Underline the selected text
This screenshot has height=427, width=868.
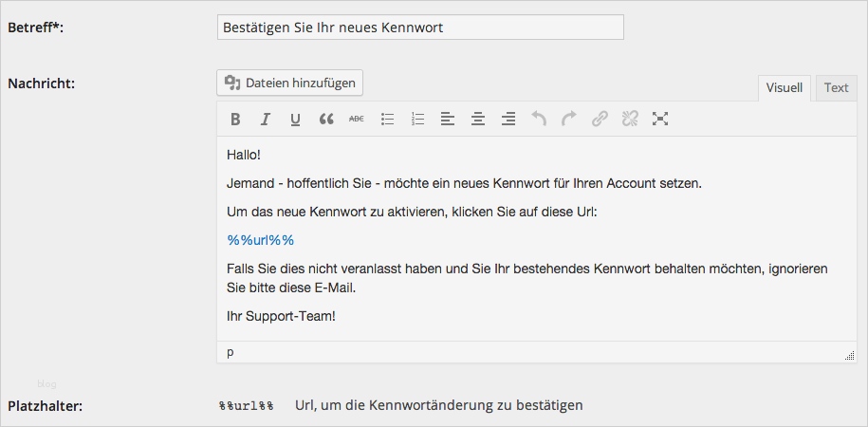[296, 120]
